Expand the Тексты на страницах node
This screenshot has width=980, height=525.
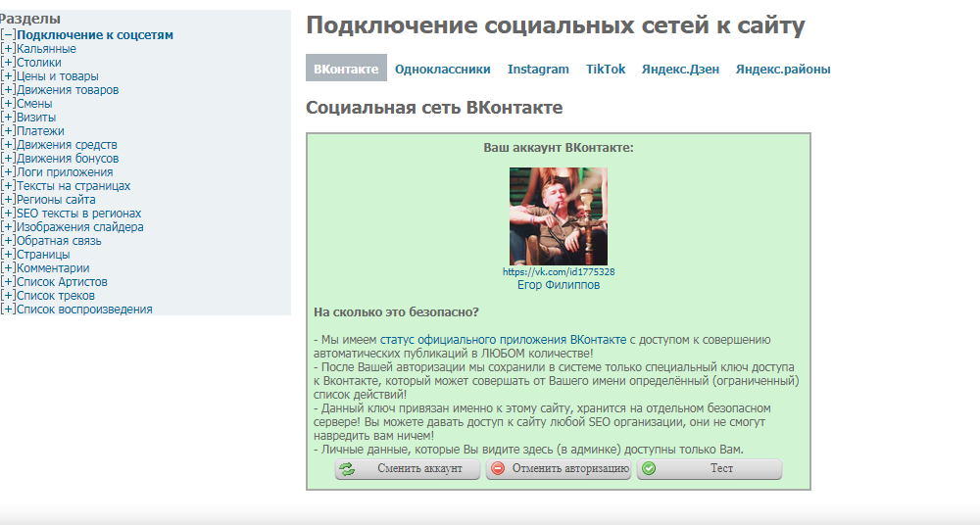pyautogui.click(x=8, y=186)
